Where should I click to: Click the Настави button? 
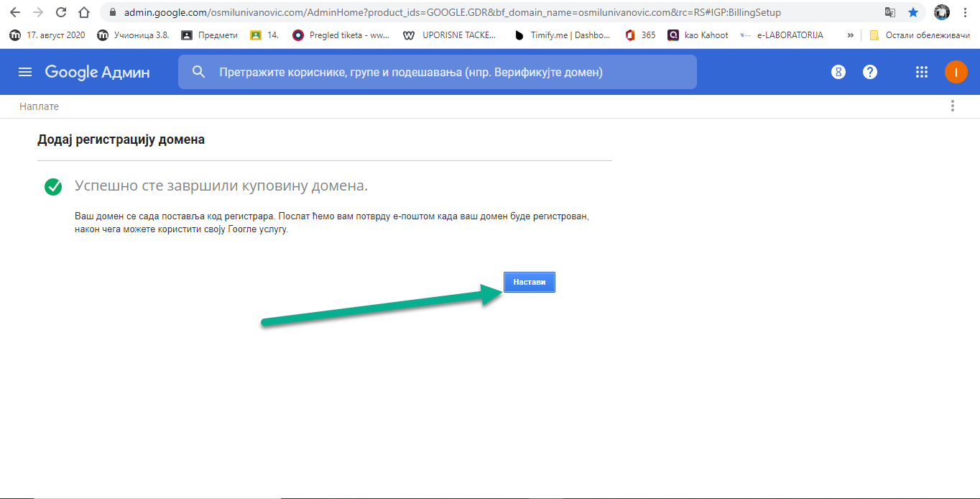point(529,283)
